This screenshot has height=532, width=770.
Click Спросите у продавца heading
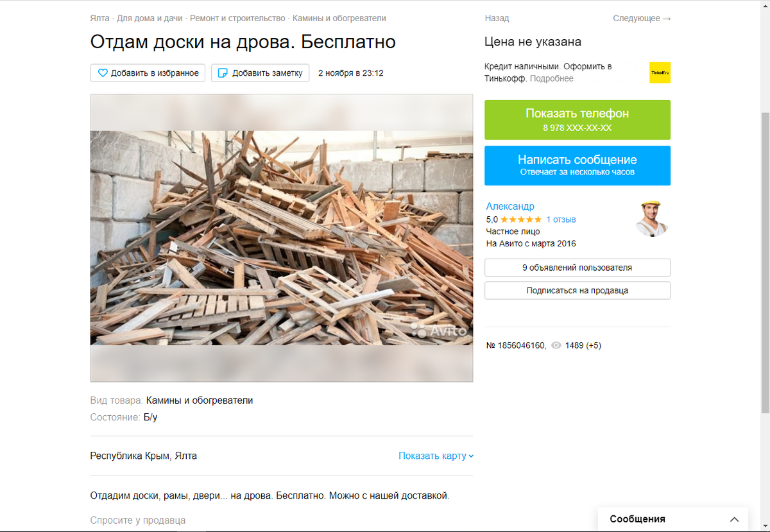pyautogui.click(x=138, y=520)
